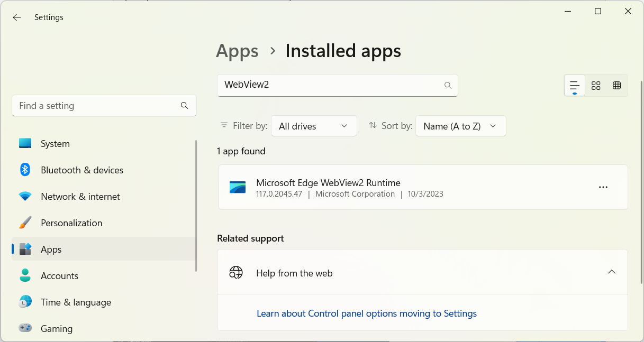Open the Accounts settings page

pos(59,276)
